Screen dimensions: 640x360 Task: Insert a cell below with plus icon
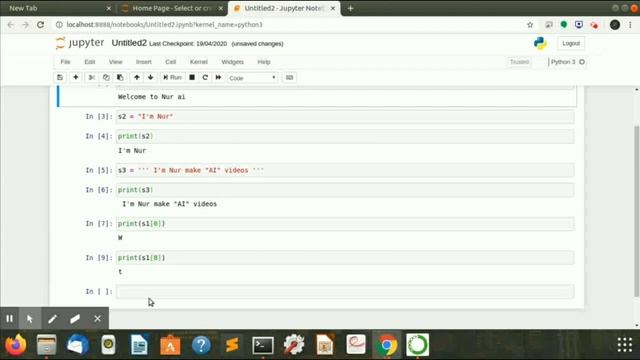pos(76,78)
